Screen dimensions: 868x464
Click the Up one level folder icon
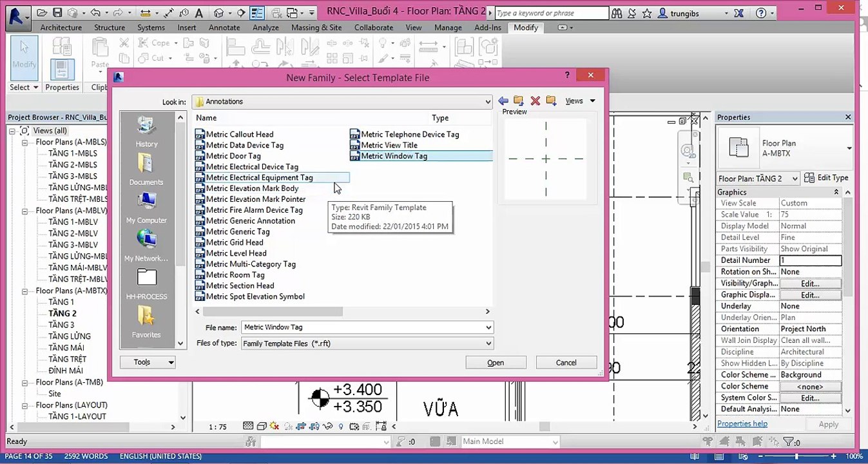coord(519,101)
